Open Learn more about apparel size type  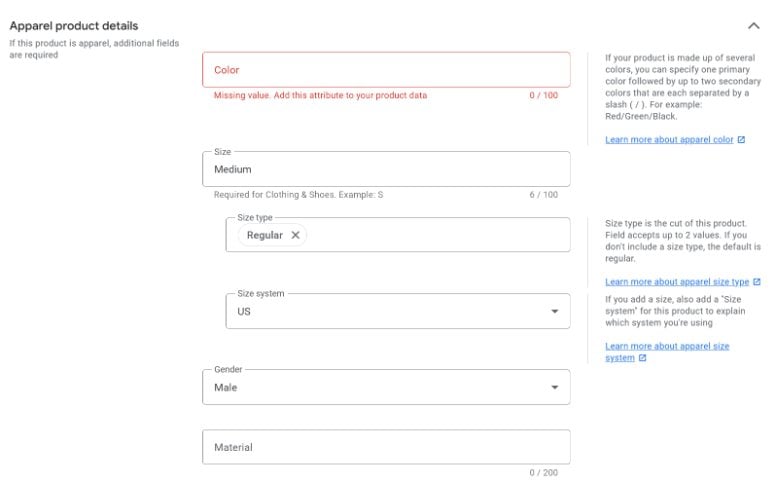click(x=677, y=282)
